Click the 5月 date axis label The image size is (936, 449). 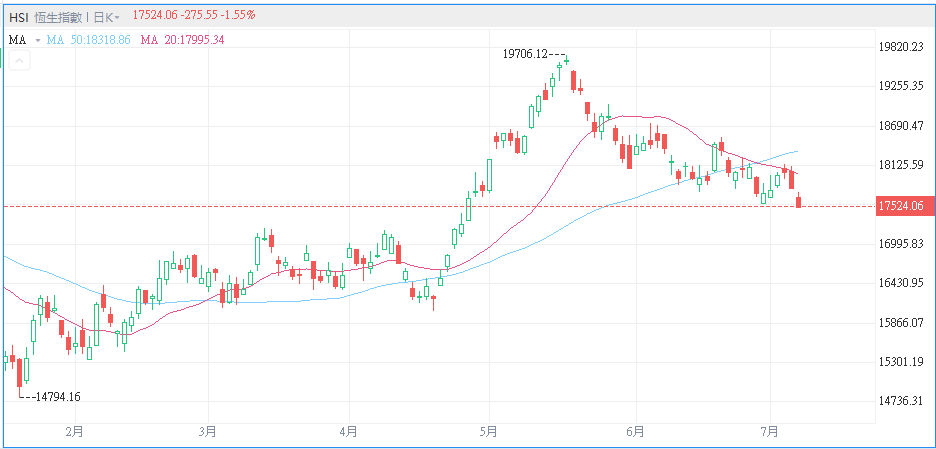click(489, 430)
